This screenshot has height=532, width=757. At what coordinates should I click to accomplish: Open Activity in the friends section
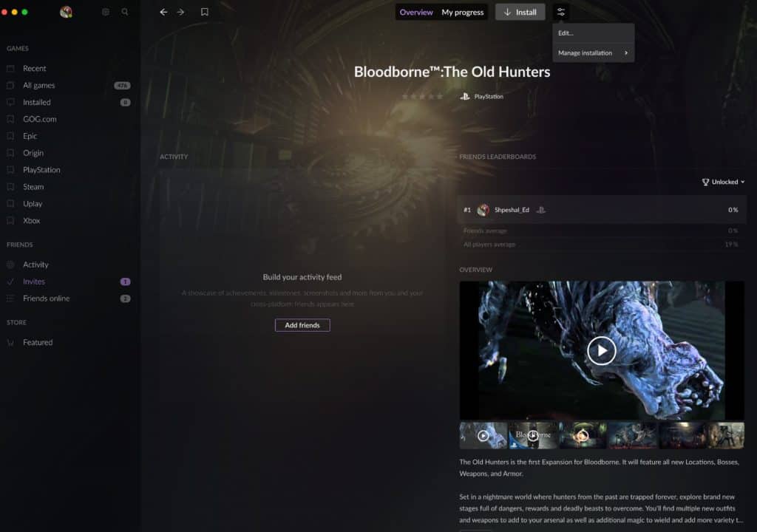pos(35,265)
